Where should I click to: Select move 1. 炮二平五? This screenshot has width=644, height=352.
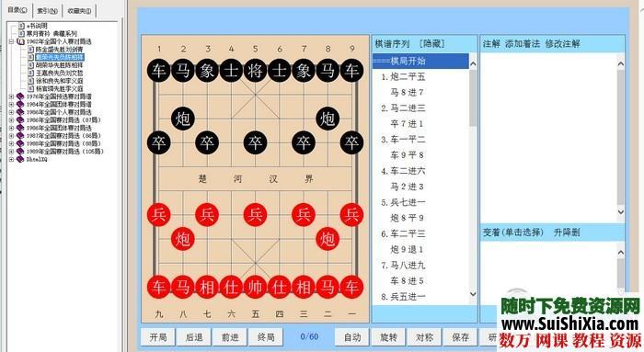click(x=403, y=76)
